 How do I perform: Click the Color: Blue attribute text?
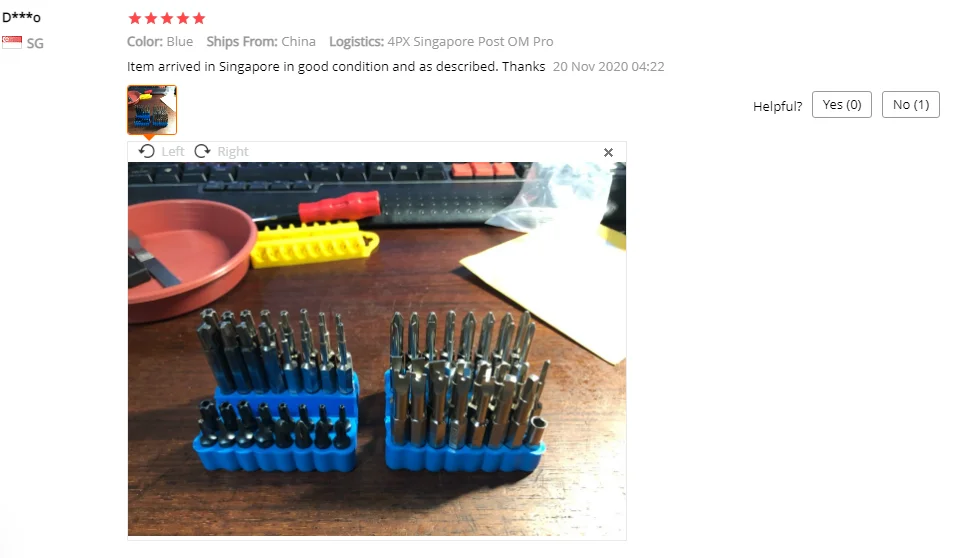click(160, 41)
